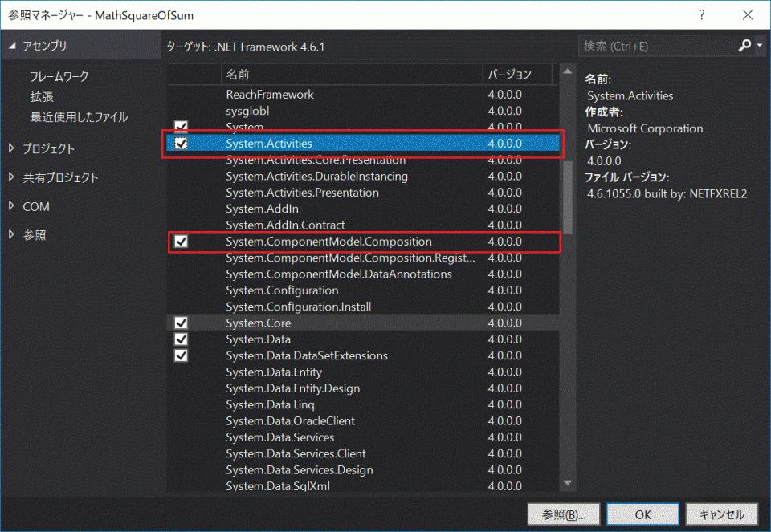The height and width of the screenshot is (532, 771).
Task: Open the search options dropdown arrow
Action: pyautogui.click(x=760, y=46)
